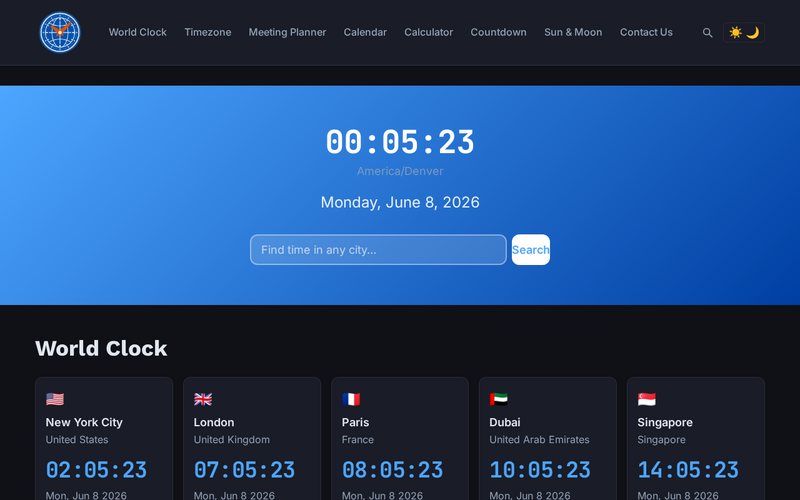Open the World Clock nav item

point(138,32)
